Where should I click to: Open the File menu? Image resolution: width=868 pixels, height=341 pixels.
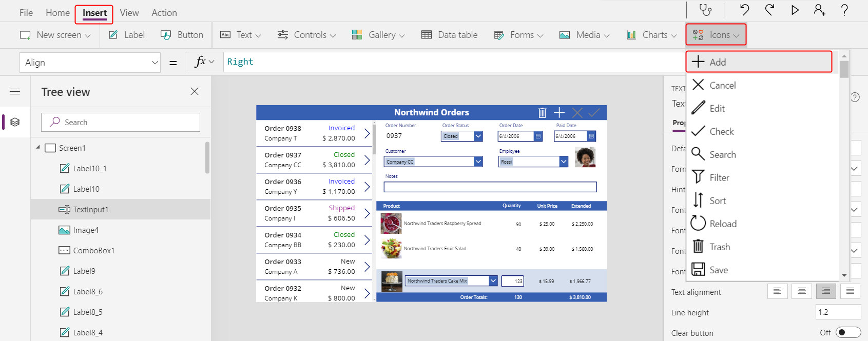click(26, 13)
